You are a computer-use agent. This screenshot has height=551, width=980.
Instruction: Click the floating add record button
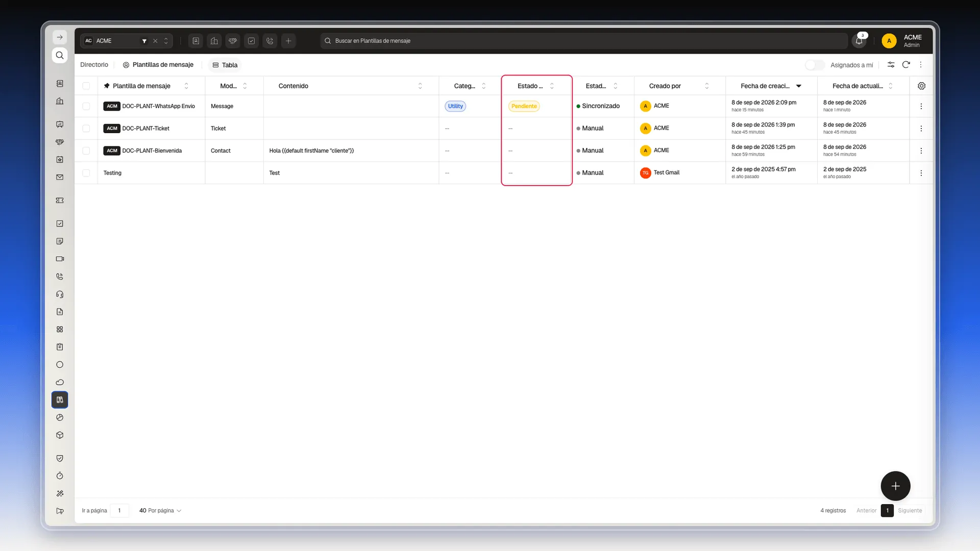pyautogui.click(x=895, y=486)
